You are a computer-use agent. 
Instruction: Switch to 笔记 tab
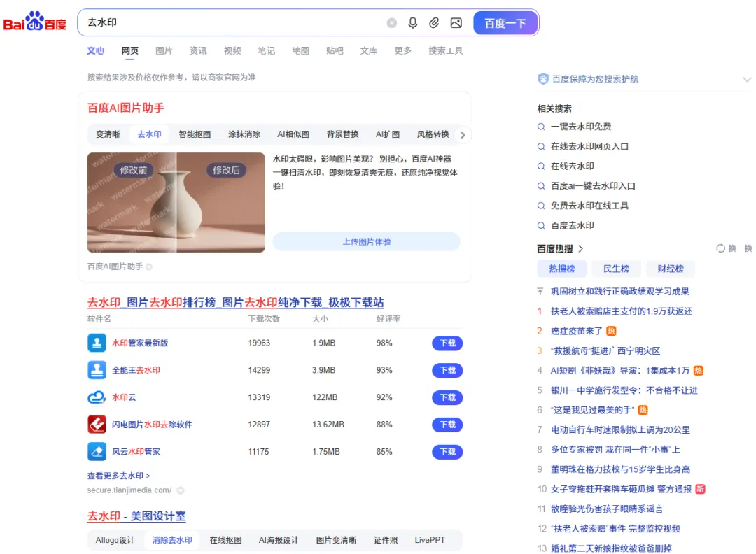(266, 50)
